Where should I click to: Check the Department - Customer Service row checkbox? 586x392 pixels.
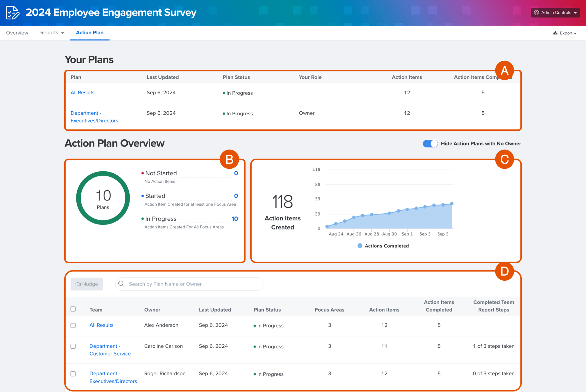click(x=73, y=346)
